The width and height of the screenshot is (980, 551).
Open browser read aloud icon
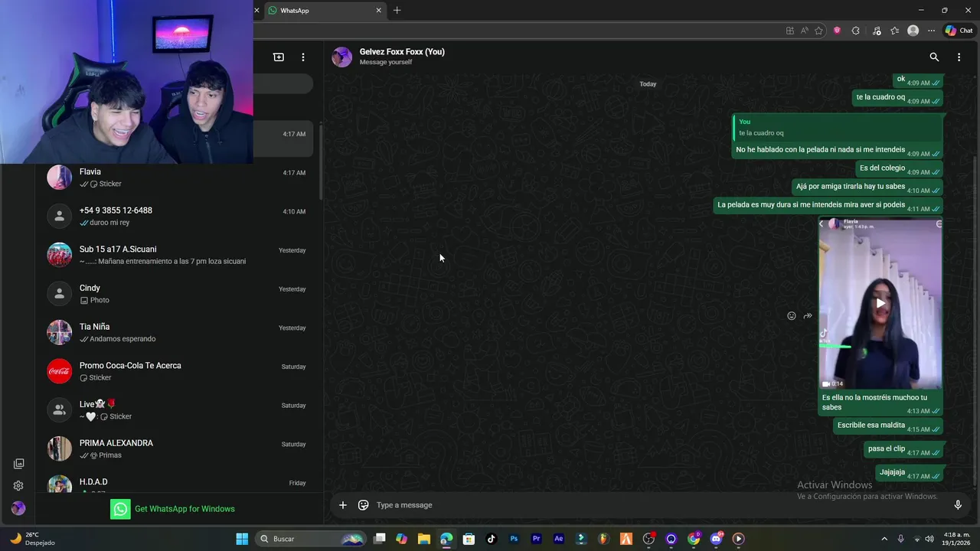click(x=805, y=31)
